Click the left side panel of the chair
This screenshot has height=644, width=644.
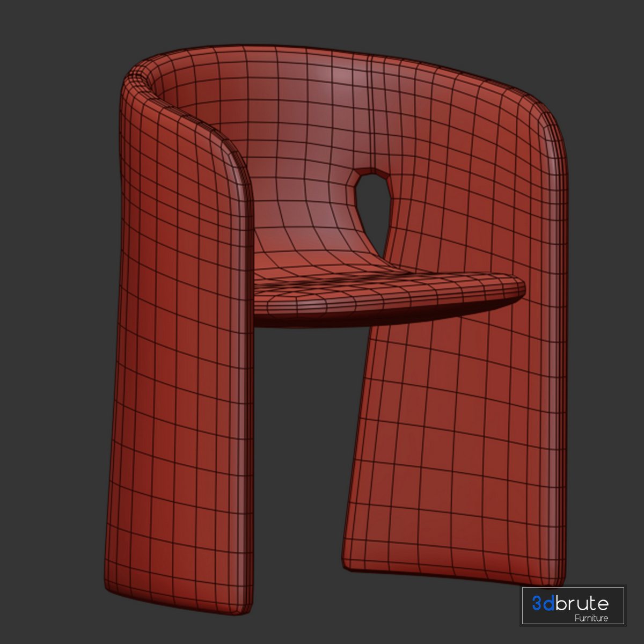point(177,349)
